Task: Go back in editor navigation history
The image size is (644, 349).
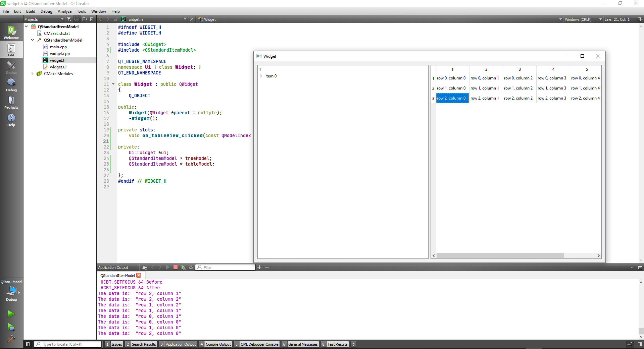Action: (x=100, y=19)
